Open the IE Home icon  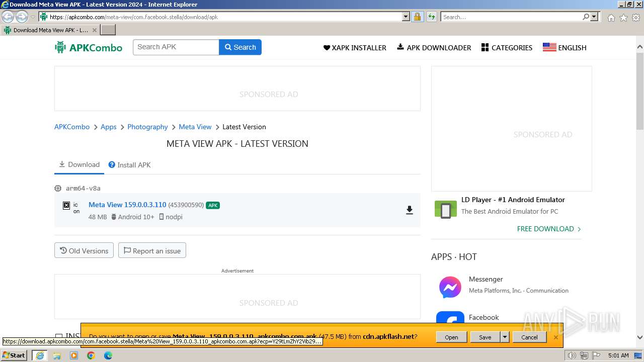[x=611, y=18]
